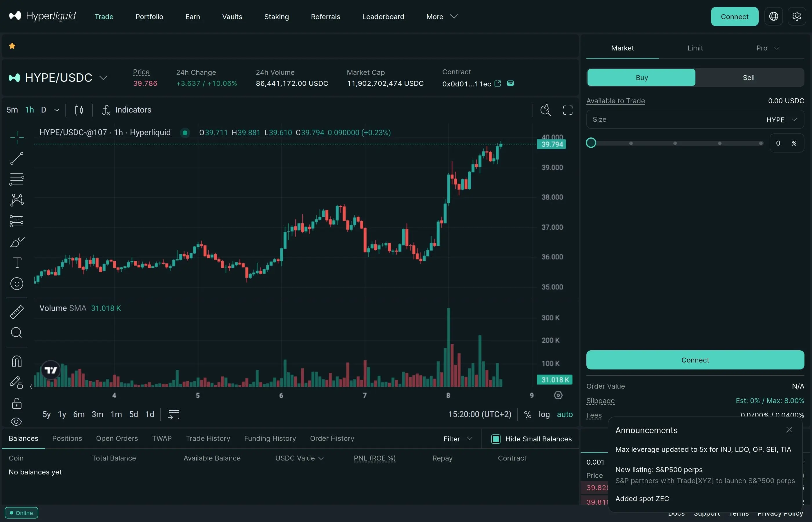Select the ruler measure tool
Screen dimensions: 812x522
[x=17, y=312]
